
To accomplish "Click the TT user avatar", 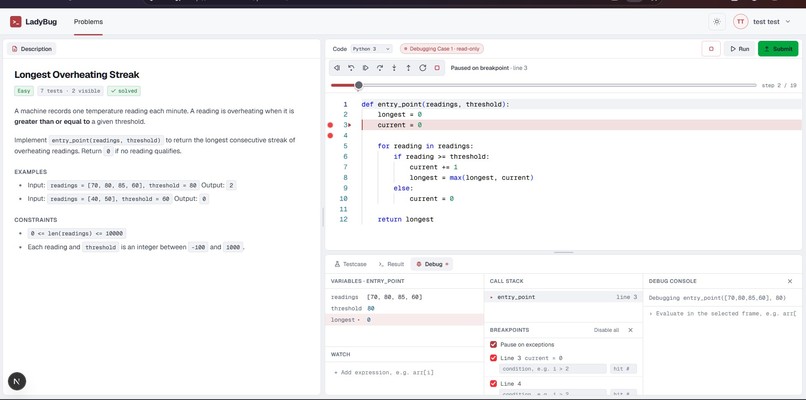I will click(x=740, y=22).
